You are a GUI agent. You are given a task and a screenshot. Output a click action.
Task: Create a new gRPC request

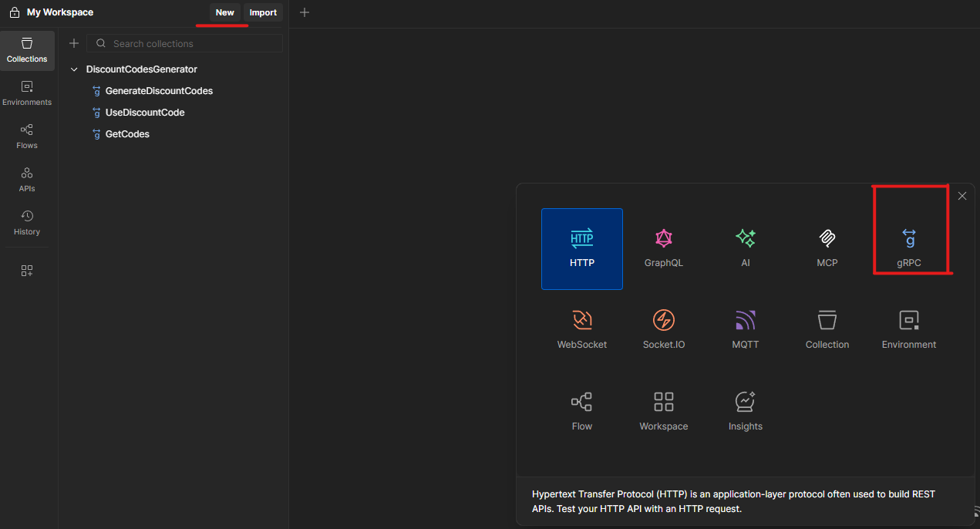pos(909,248)
